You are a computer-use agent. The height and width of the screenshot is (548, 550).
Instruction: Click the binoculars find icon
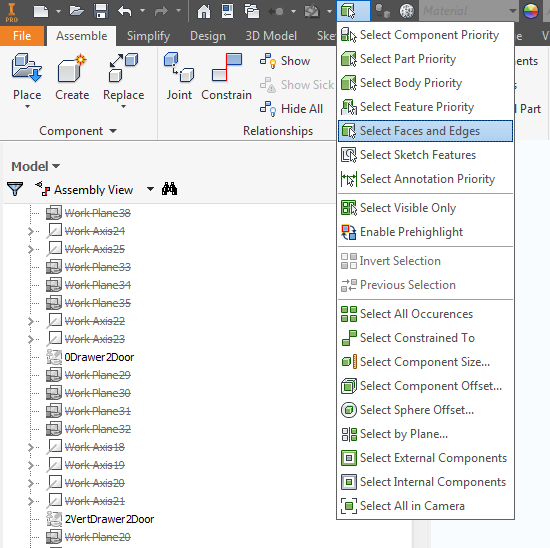pos(169,189)
